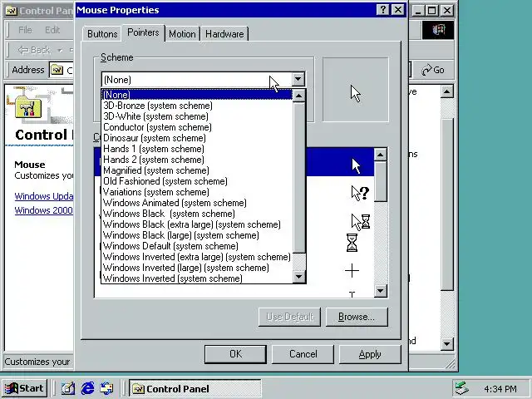532x399 pixels.
Task: Pick Magnified (system scheme)
Action: 197,170
